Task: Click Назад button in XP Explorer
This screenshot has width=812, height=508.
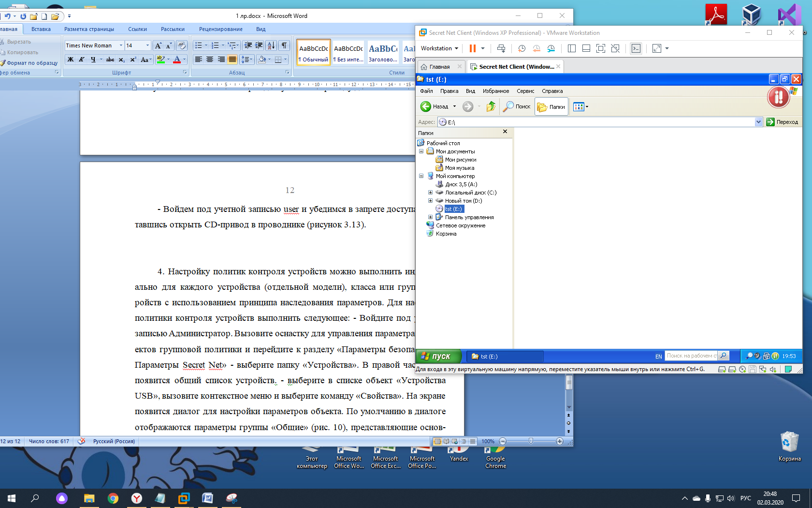Action: click(x=435, y=106)
